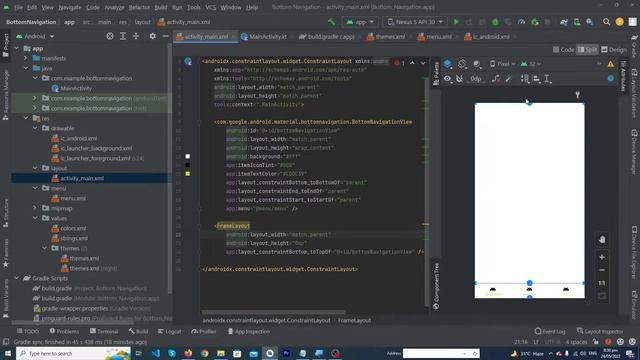Open the Problems tool window
The image size is (640, 360).
(x=64, y=331)
